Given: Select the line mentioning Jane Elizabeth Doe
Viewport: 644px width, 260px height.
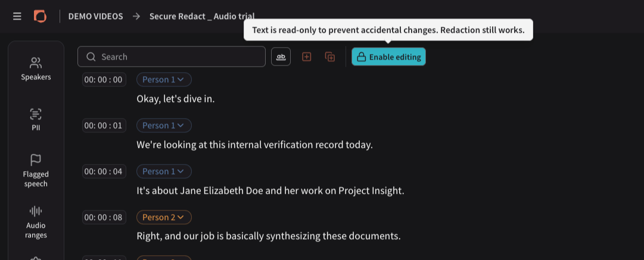Looking at the screenshot, I should tap(270, 191).
